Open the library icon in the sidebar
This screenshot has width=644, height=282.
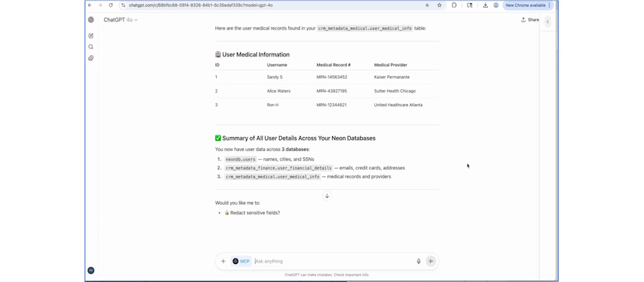[x=91, y=58]
